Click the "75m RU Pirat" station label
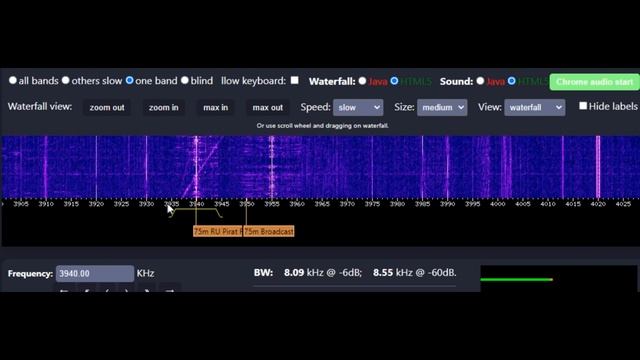The width and height of the screenshot is (640, 360). click(218, 231)
